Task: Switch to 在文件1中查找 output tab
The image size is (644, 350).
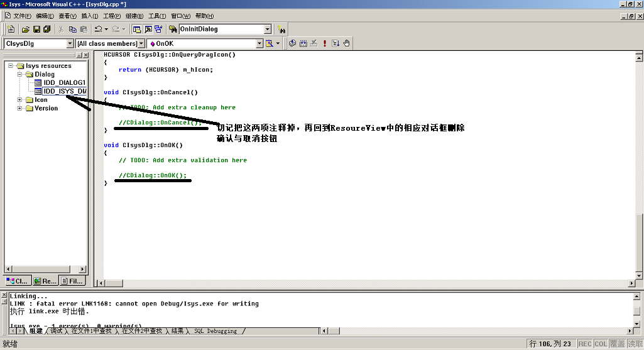Action: point(91,331)
